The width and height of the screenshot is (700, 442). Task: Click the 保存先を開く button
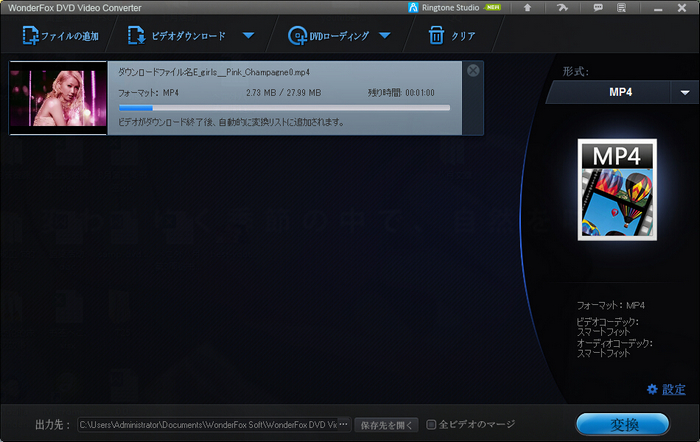[x=387, y=424]
